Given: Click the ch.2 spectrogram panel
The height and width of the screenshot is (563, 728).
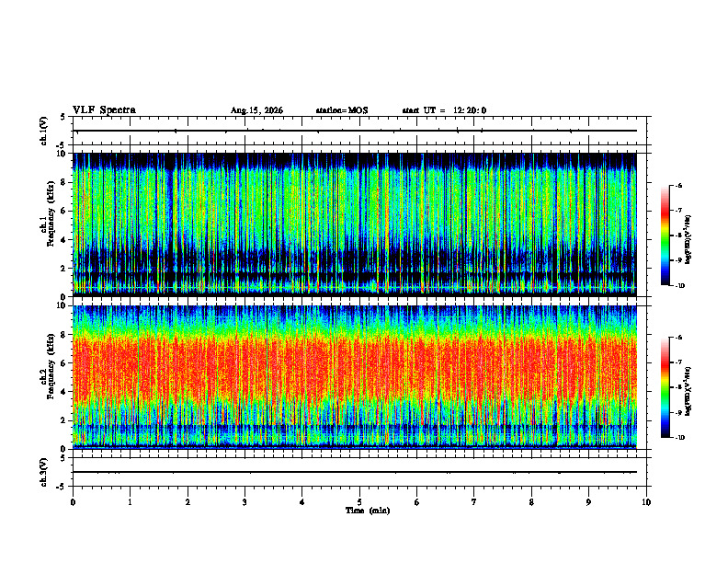Looking at the screenshot, I should (x=355, y=377).
